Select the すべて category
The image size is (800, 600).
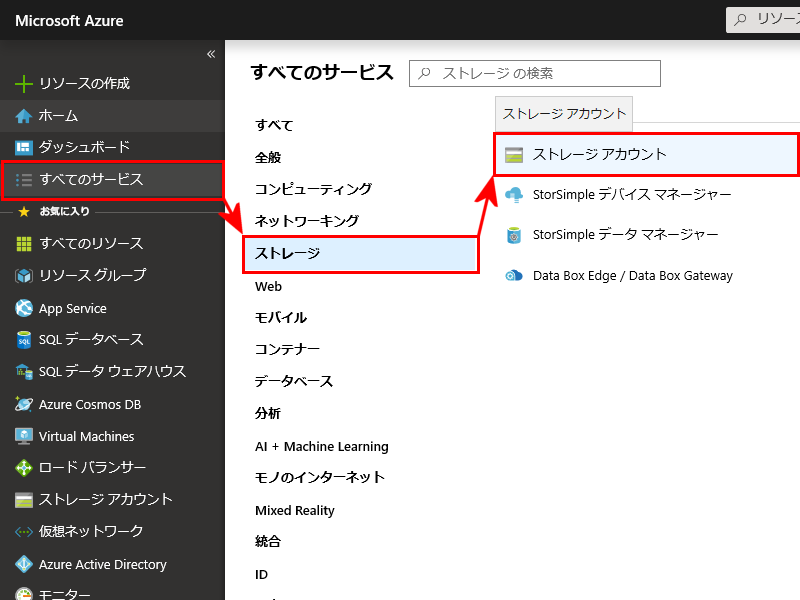pyautogui.click(x=274, y=126)
